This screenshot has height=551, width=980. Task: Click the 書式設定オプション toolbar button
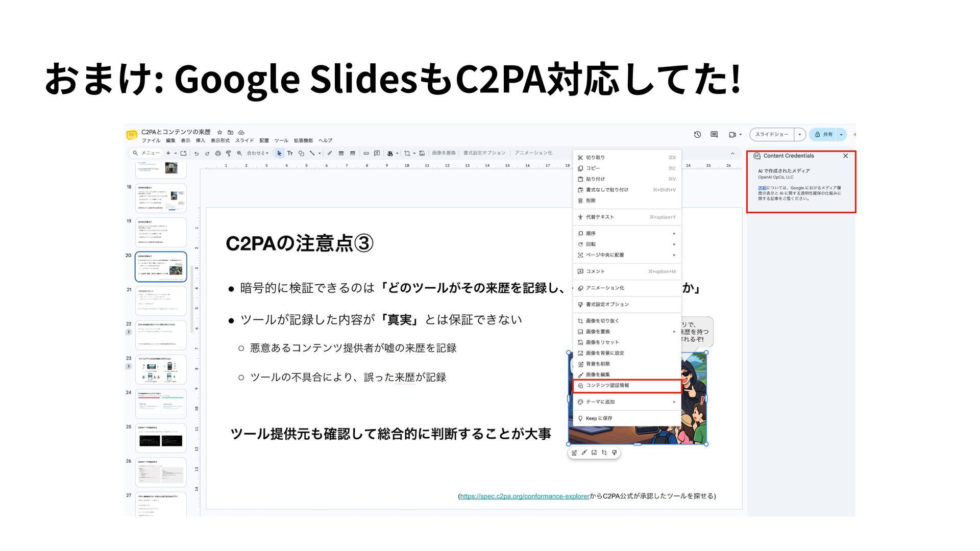coord(484,153)
